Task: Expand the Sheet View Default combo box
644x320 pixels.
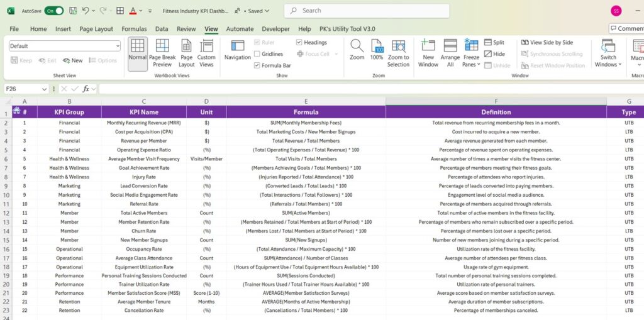Action: tap(65, 46)
